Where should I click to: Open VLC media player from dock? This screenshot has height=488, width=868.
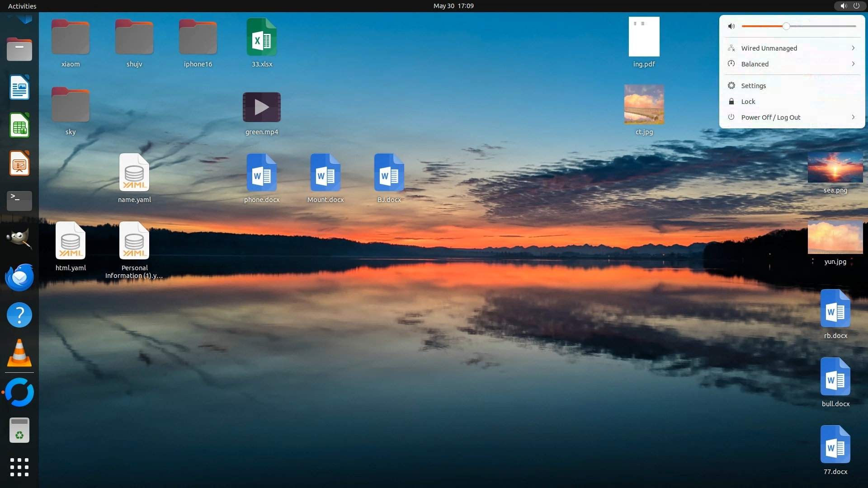19,353
